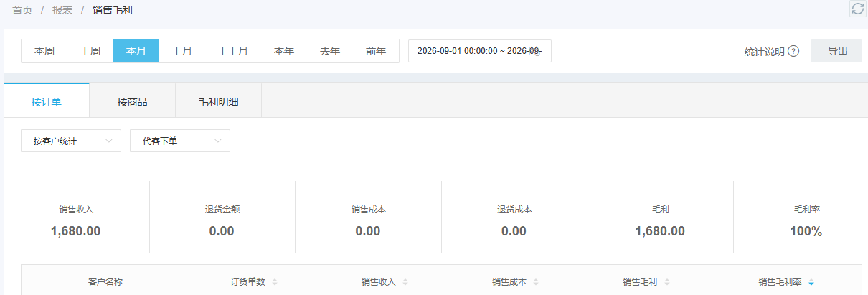
Task: Click the 销售毛利 breadcrumb current page text
Action: (x=113, y=11)
